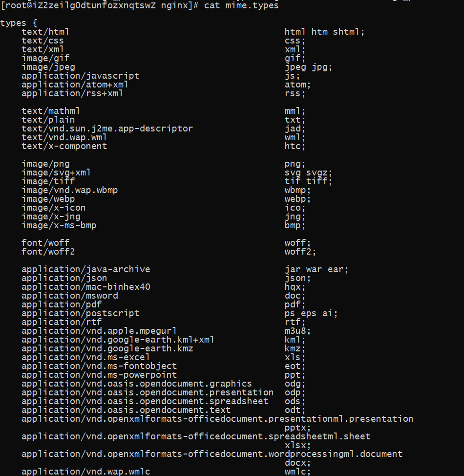Click the image/jpeg MIME type line

[x=48, y=67]
